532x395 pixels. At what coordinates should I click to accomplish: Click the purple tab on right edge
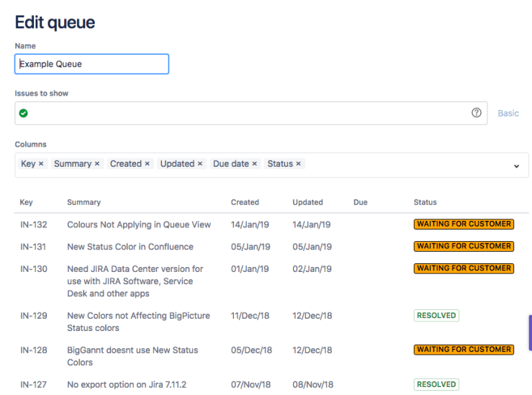coord(530,332)
